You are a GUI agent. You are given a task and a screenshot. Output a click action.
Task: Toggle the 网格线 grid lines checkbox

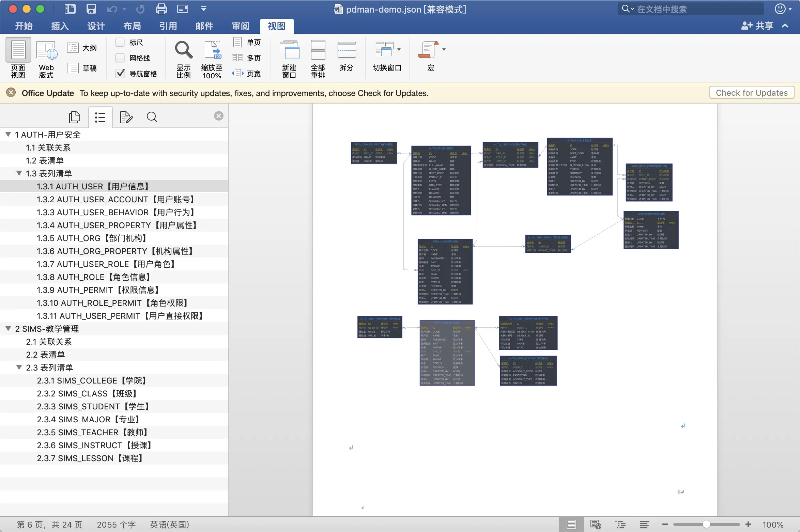point(119,58)
